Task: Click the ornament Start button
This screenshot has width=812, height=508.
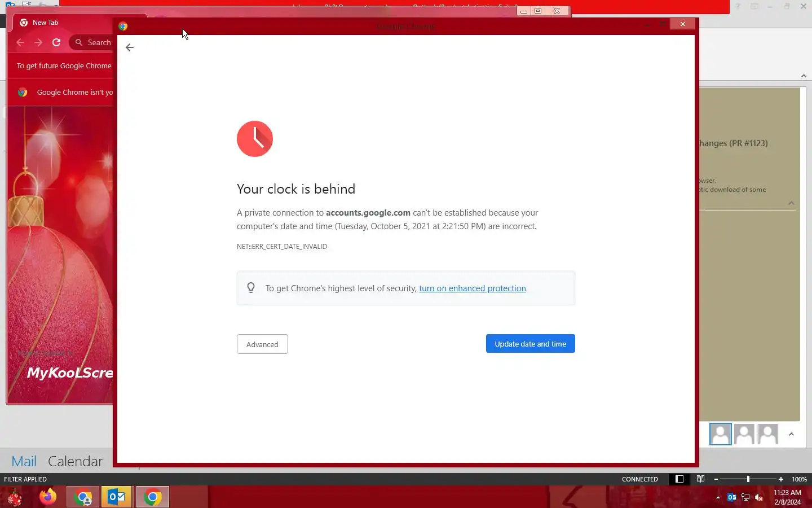Action: point(15,497)
